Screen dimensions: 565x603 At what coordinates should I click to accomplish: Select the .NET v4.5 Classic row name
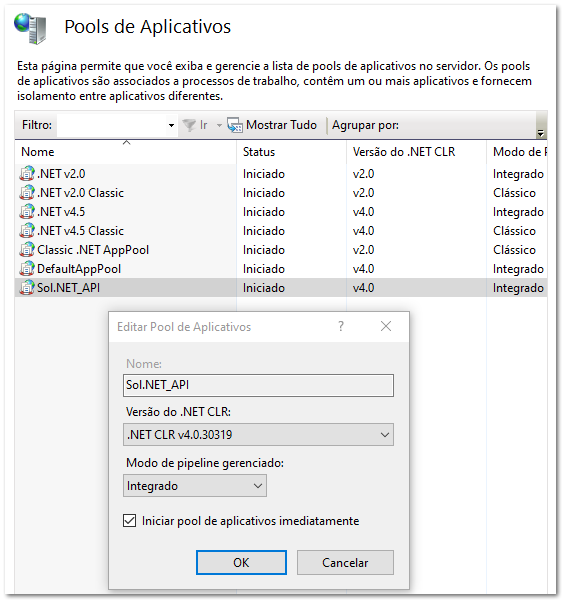[x=80, y=231]
